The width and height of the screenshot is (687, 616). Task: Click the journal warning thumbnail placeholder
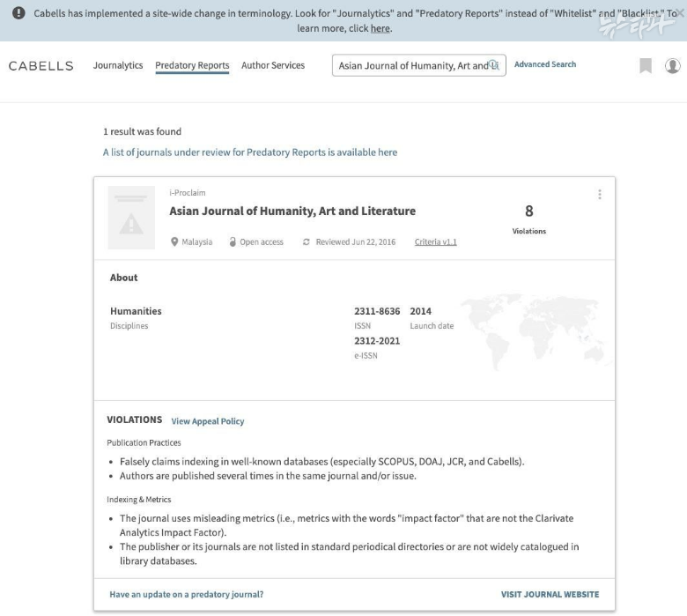131,218
